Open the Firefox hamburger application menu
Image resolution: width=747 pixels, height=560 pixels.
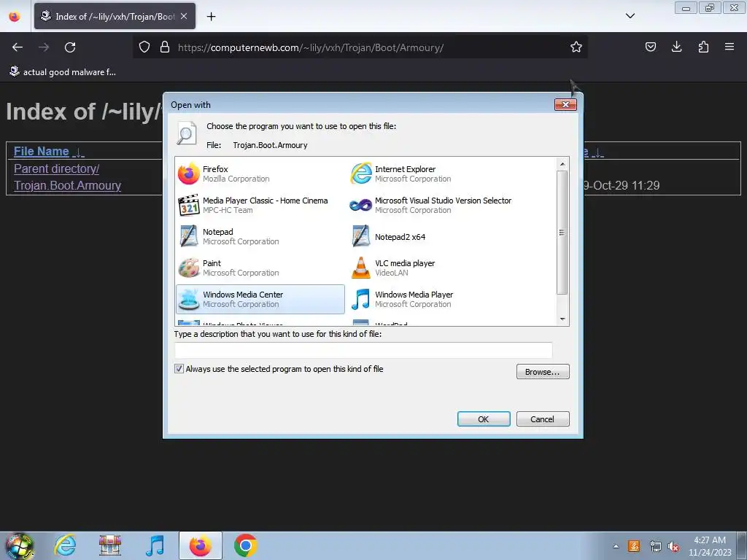(729, 47)
